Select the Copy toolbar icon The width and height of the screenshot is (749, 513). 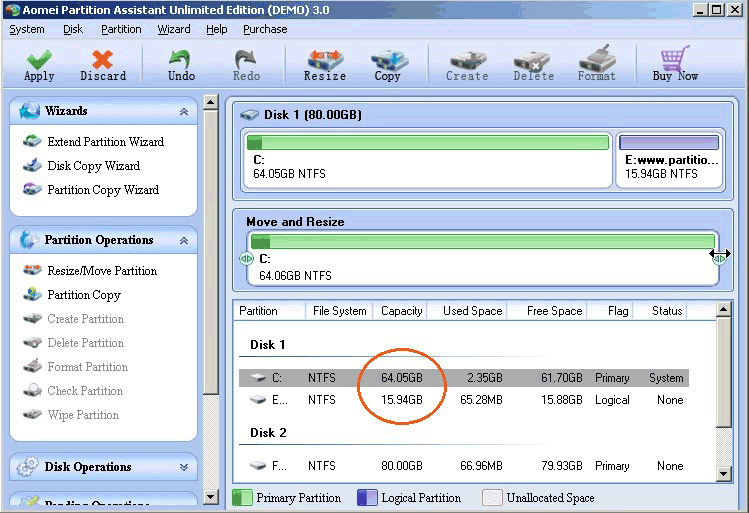click(389, 60)
